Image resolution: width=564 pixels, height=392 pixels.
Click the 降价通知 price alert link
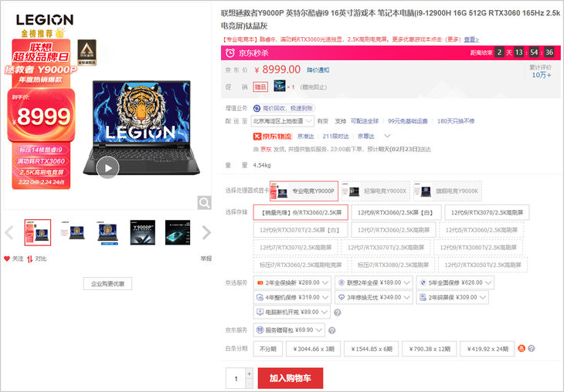click(x=318, y=70)
